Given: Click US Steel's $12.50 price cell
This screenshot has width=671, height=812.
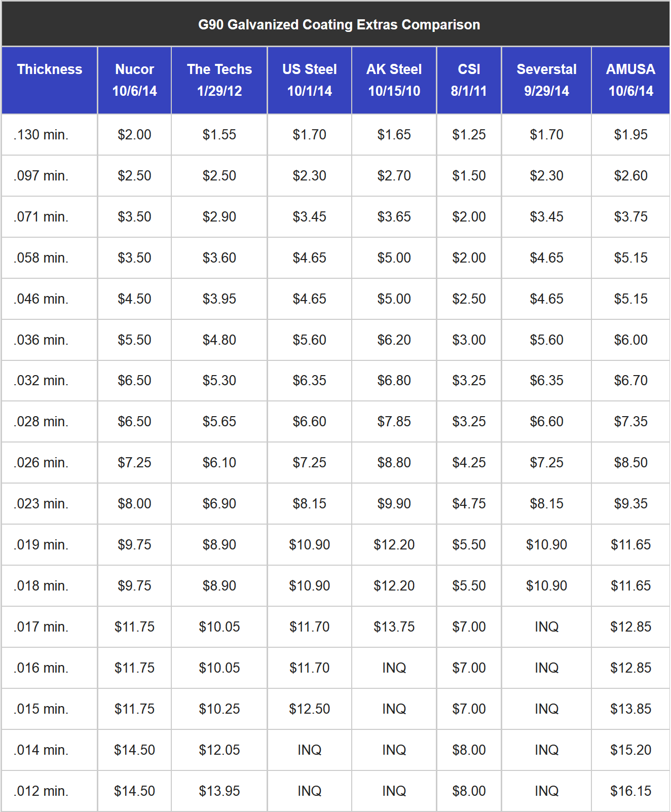Looking at the screenshot, I should pos(309,709).
